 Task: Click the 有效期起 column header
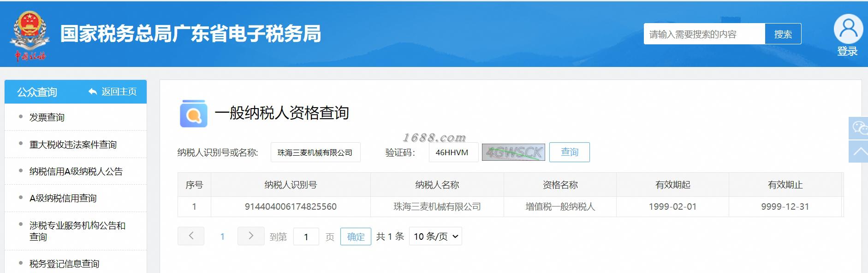(672, 185)
